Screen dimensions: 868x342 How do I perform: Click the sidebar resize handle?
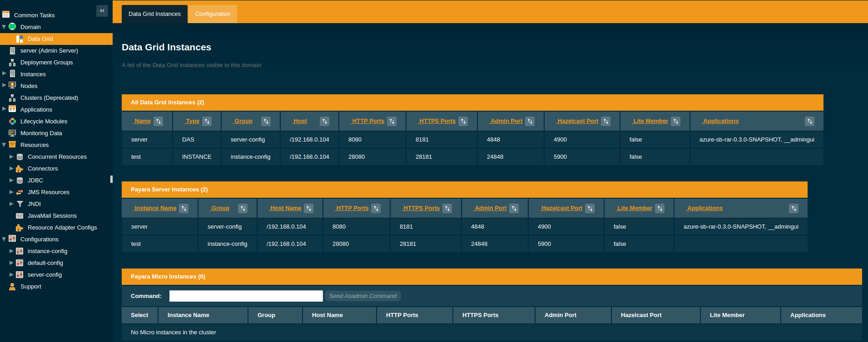[111, 179]
